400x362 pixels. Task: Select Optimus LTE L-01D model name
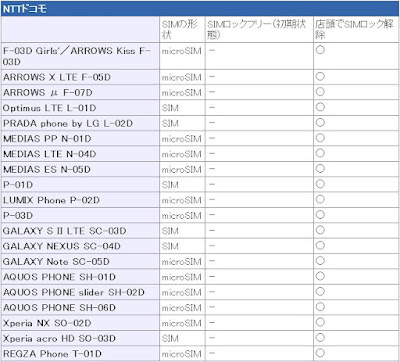[x=49, y=108]
